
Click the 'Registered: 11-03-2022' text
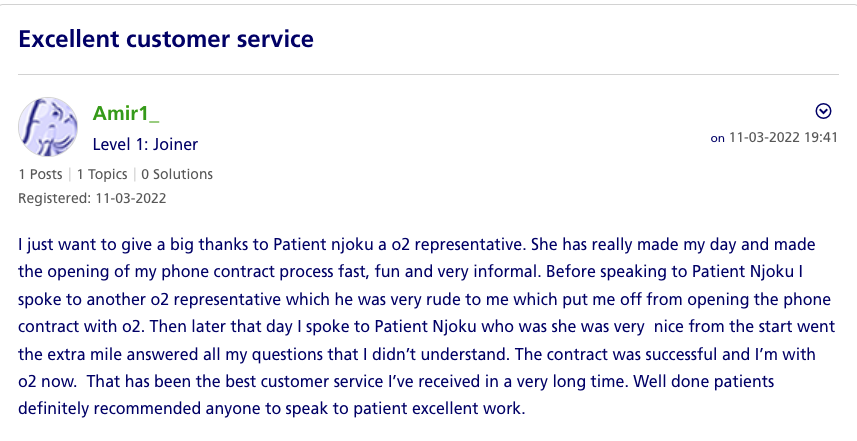coord(92,198)
